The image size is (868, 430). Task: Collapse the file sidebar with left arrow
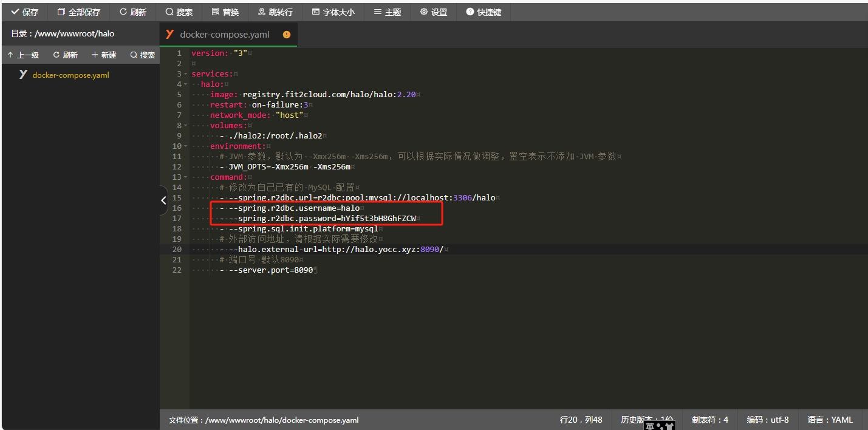pyautogui.click(x=163, y=200)
